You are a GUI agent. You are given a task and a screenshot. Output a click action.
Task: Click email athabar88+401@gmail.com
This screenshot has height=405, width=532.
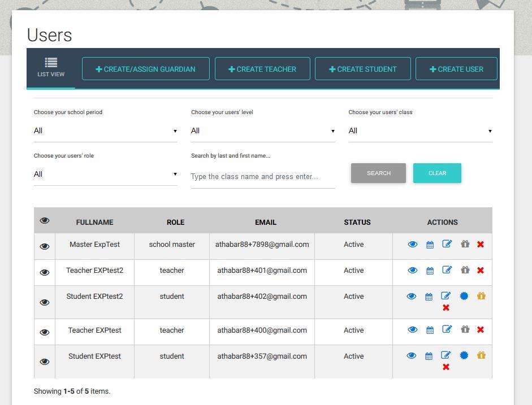[x=262, y=270]
